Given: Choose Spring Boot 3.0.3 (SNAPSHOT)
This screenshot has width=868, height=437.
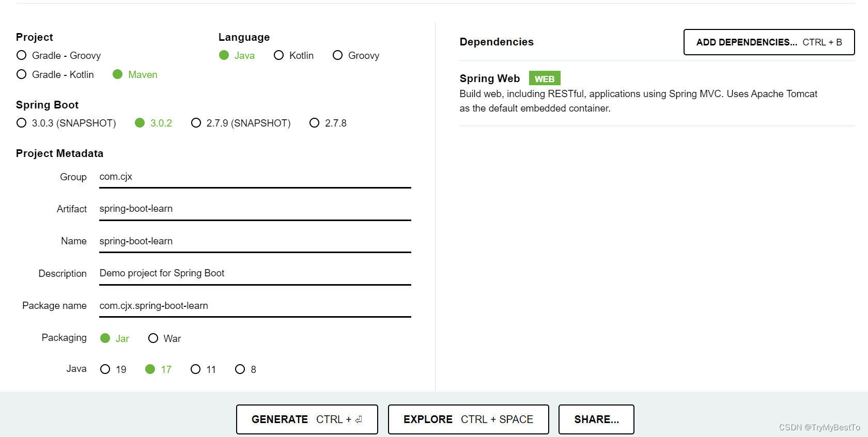Looking at the screenshot, I should (x=66, y=123).
